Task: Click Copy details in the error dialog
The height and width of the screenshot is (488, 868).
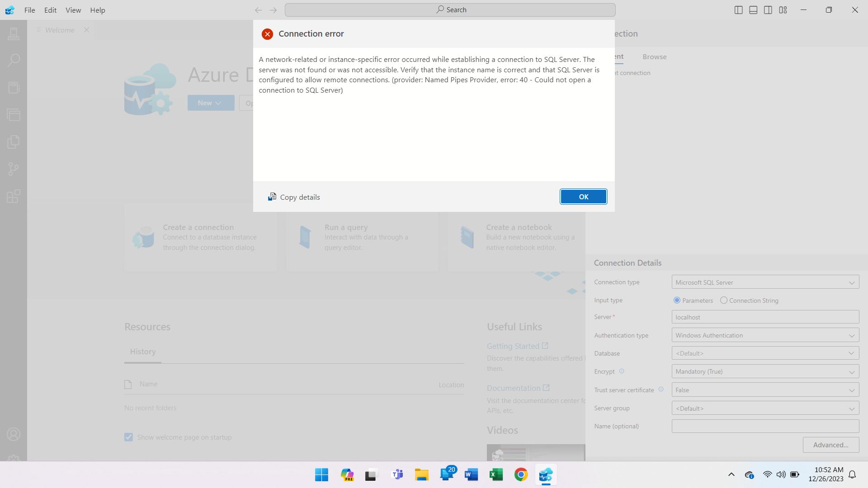Action: 294,197
